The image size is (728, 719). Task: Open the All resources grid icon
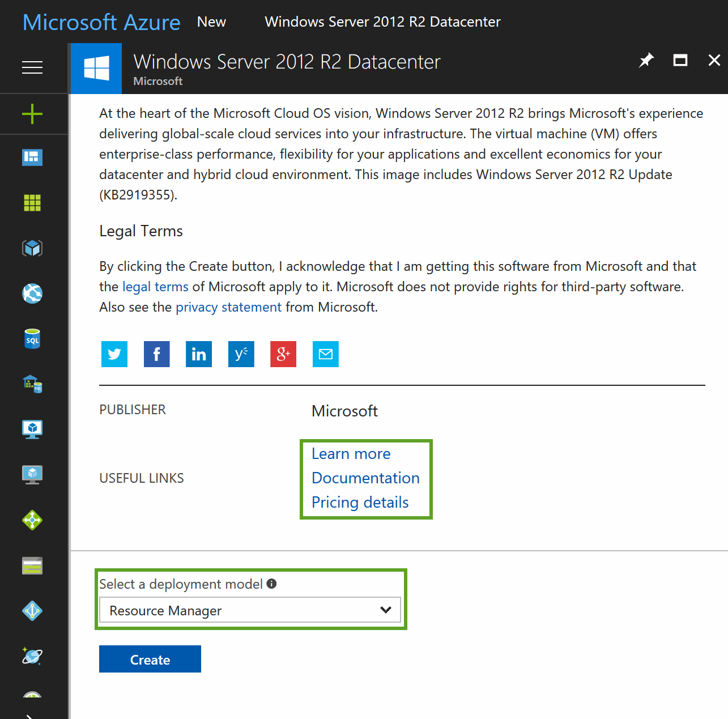[x=32, y=202]
